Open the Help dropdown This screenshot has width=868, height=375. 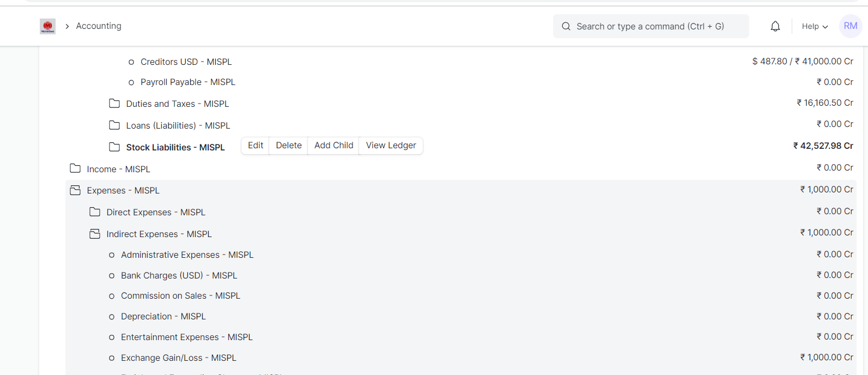(815, 26)
